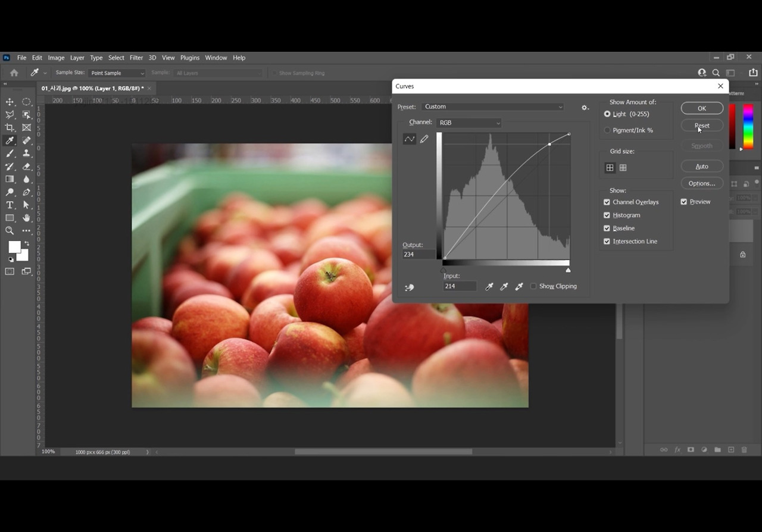Open the Filter menu
This screenshot has width=762, height=532.
[x=136, y=58]
